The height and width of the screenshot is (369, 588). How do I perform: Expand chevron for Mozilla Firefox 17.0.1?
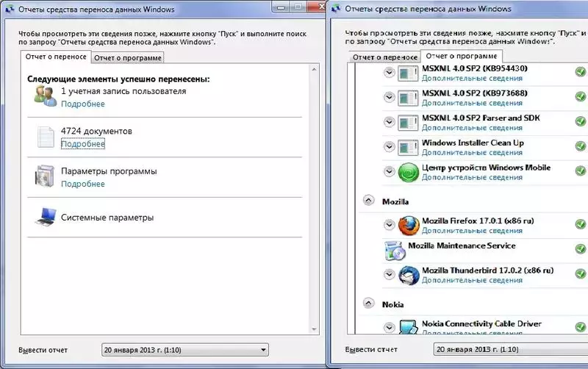pos(390,225)
